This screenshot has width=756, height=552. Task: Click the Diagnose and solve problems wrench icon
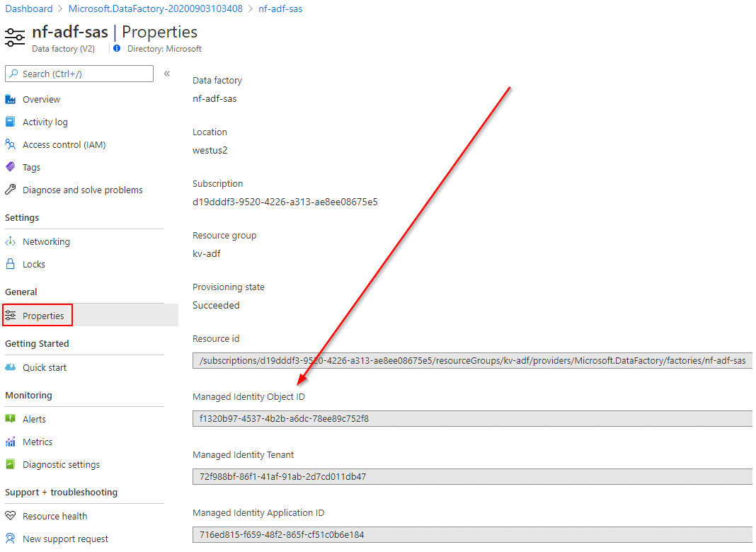[10, 190]
